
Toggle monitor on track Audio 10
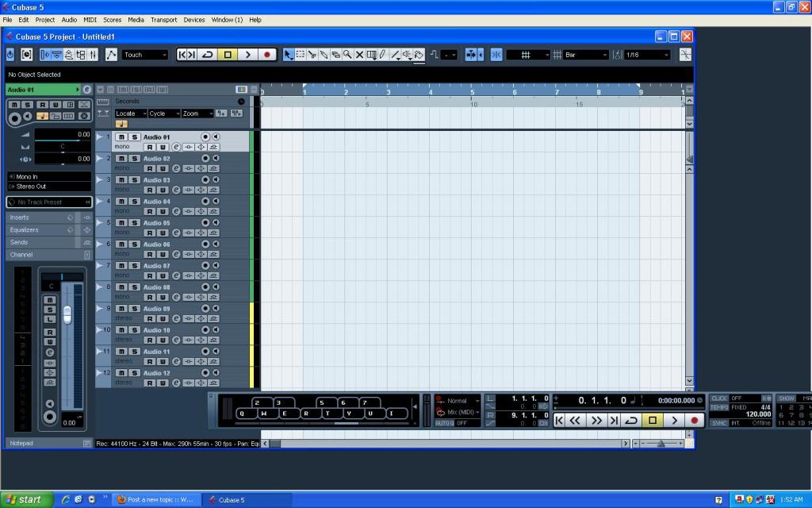click(216, 329)
